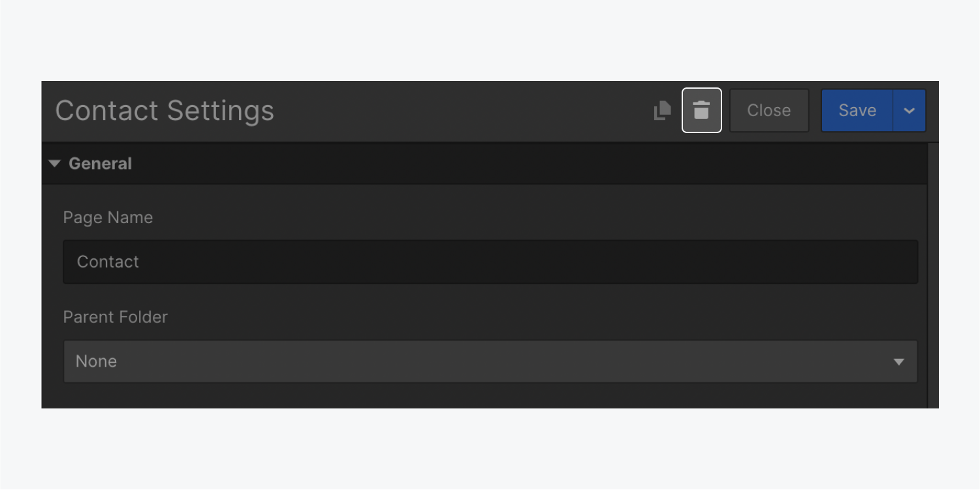Click the light background outside the panel
This screenshot has height=490, width=980.
[x=490, y=39]
